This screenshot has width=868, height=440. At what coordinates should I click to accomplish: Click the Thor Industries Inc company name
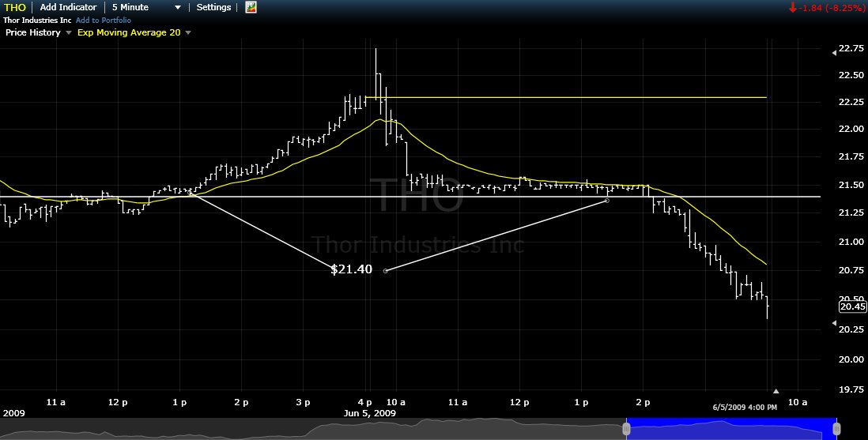tap(38, 20)
